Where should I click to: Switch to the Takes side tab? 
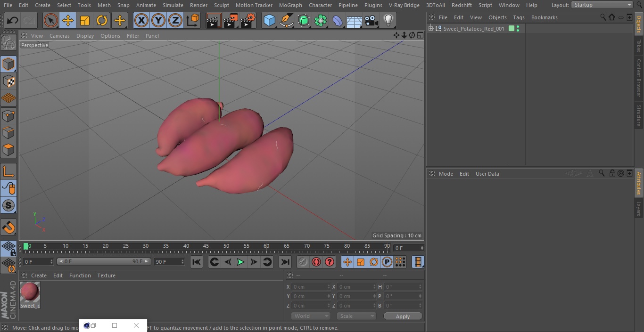pyautogui.click(x=639, y=46)
